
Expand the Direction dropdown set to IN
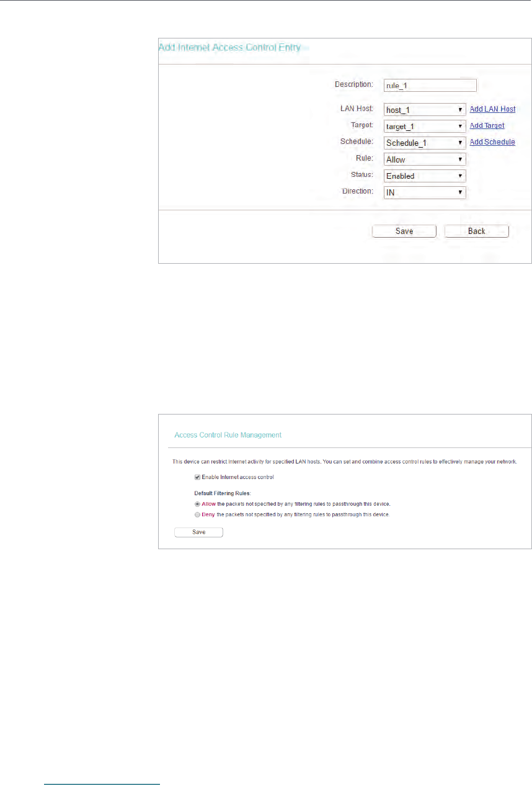(x=425, y=192)
